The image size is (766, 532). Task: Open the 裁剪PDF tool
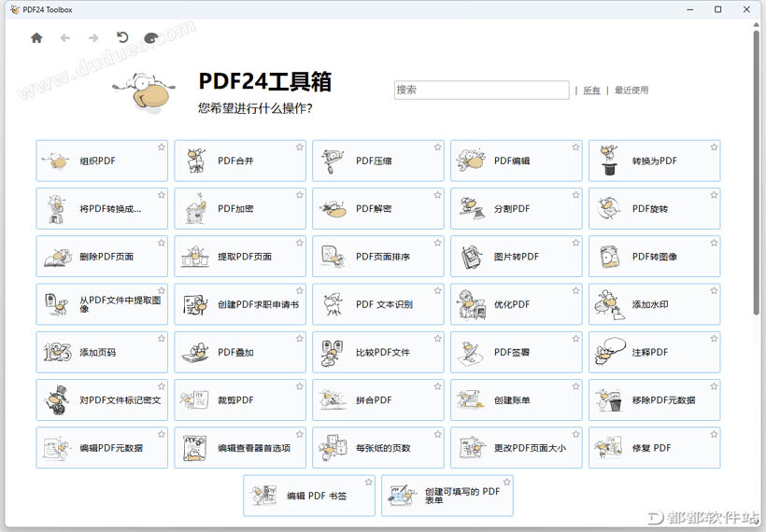coord(240,399)
